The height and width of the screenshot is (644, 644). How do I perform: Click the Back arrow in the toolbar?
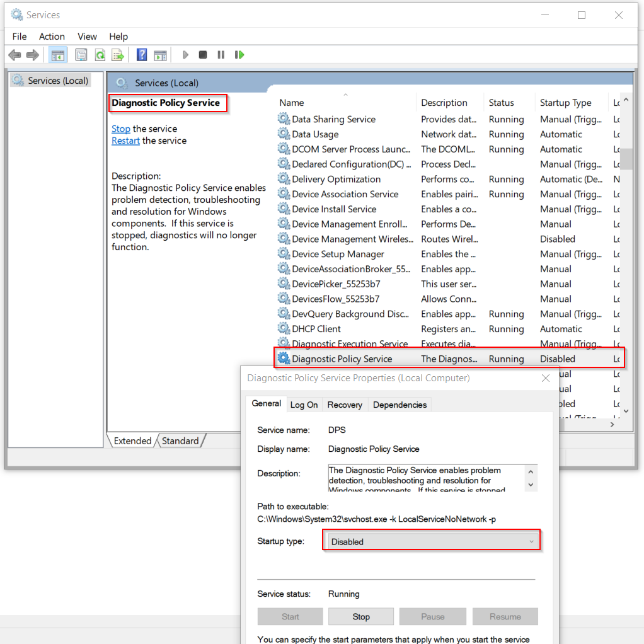click(14, 55)
